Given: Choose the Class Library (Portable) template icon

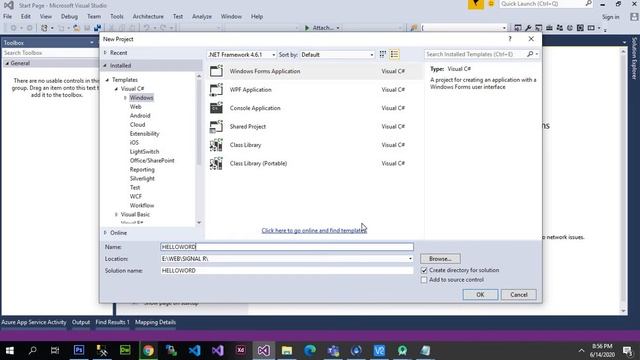Looking at the screenshot, I should pyautogui.click(x=216, y=163).
